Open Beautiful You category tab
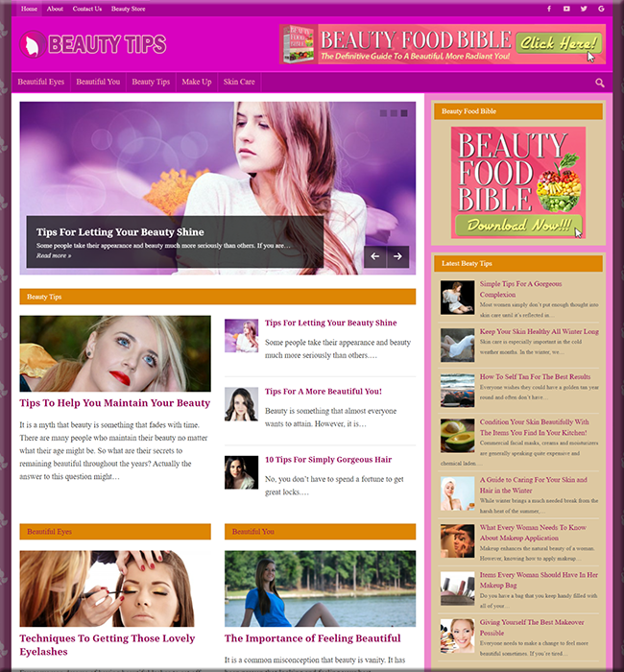This screenshot has width=624, height=672. (98, 82)
